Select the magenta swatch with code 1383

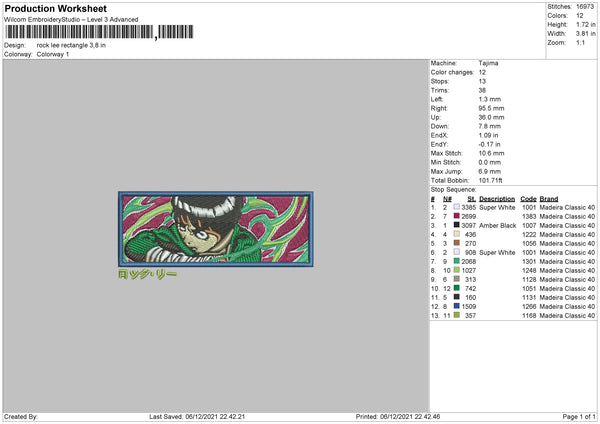[x=457, y=216]
